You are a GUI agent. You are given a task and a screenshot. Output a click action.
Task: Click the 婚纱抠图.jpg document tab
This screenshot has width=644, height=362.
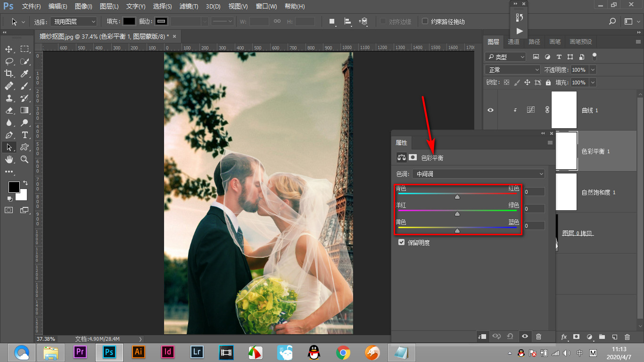(104, 36)
